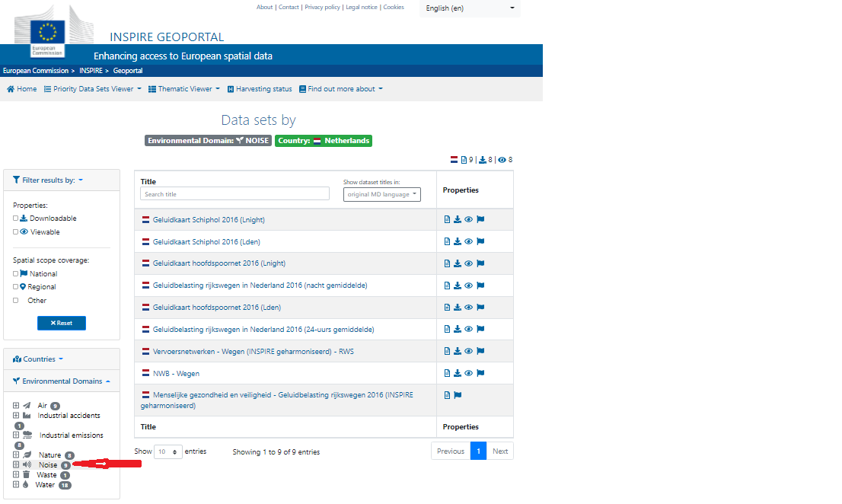Select Noise in Environmental Domains tree
This screenshot has height=504, width=842.
(x=48, y=465)
